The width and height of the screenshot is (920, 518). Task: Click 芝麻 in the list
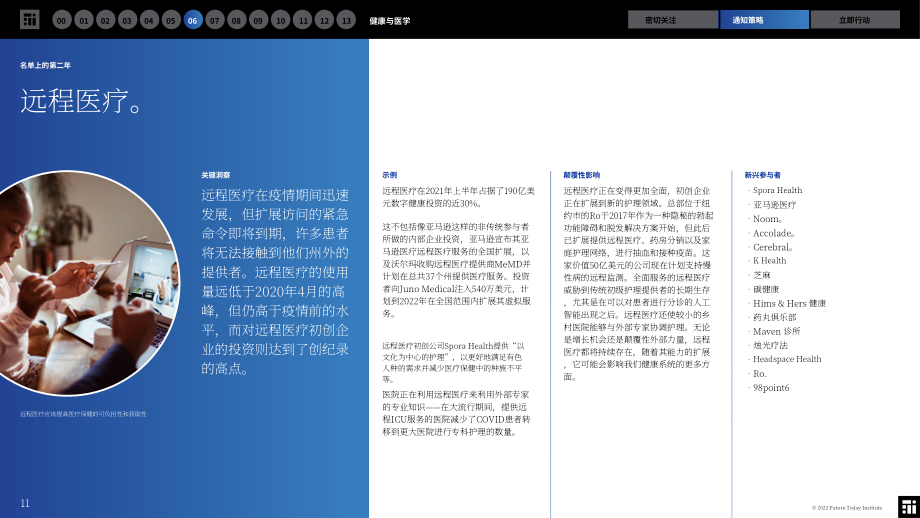point(762,275)
